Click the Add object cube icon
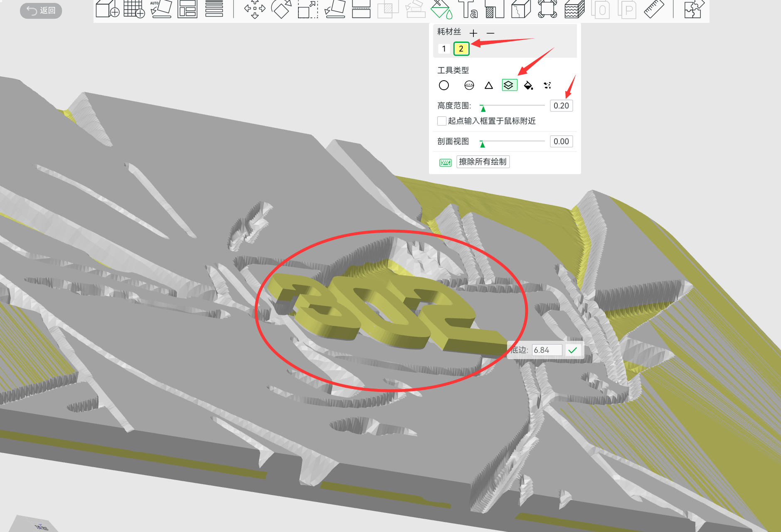This screenshot has width=781, height=532. pyautogui.click(x=107, y=9)
